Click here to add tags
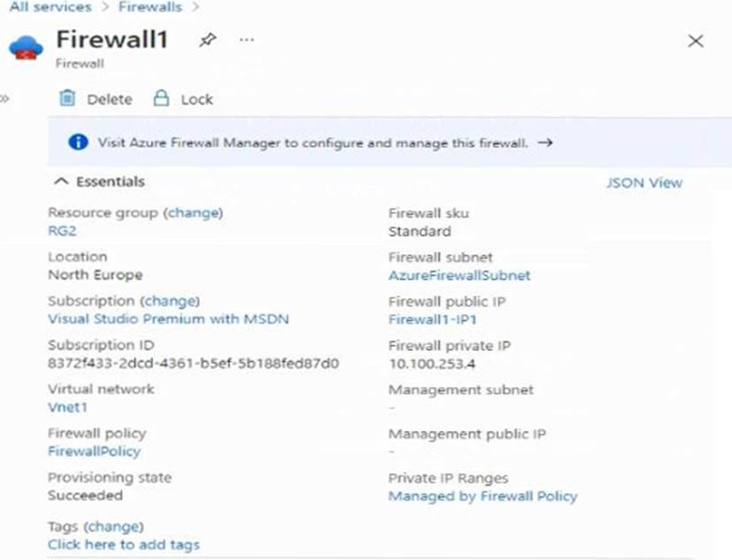The image size is (732, 560). click(x=124, y=544)
